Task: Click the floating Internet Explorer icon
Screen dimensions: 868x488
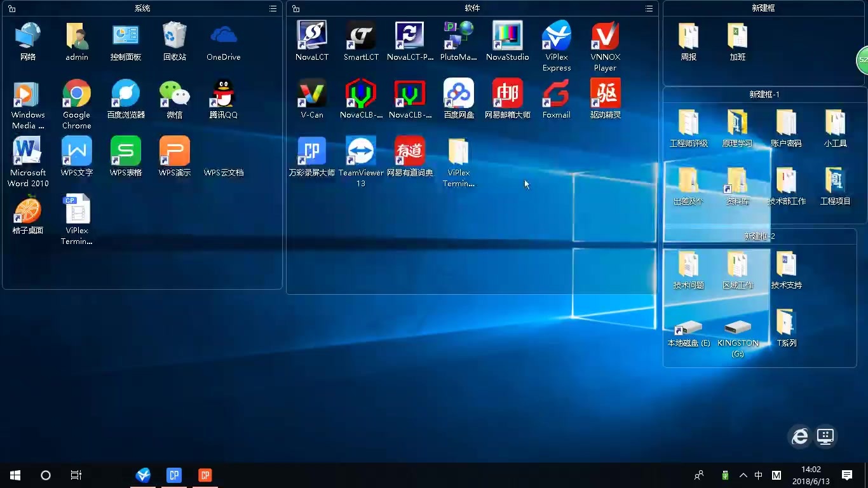Action: pos(799,436)
